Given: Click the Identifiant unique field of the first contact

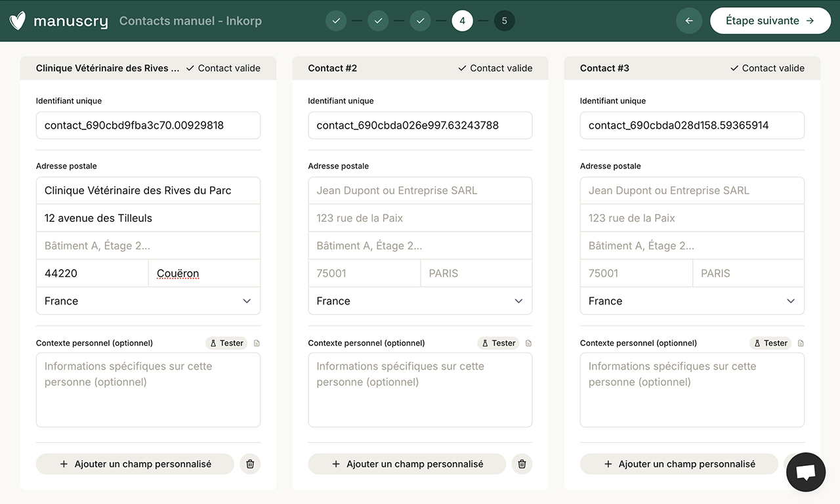Looking at the screenshot, I should pyautogui.click(x=148, y=125).
